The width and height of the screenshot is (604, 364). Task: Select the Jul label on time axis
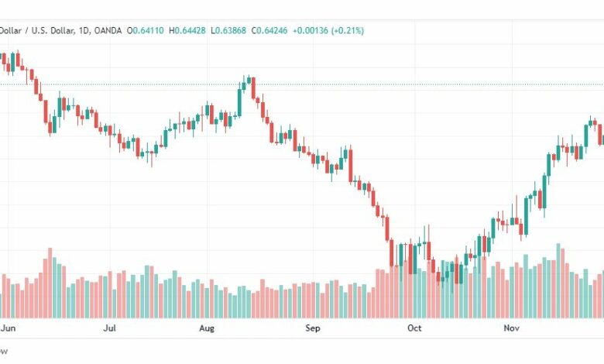click(110, 328)
